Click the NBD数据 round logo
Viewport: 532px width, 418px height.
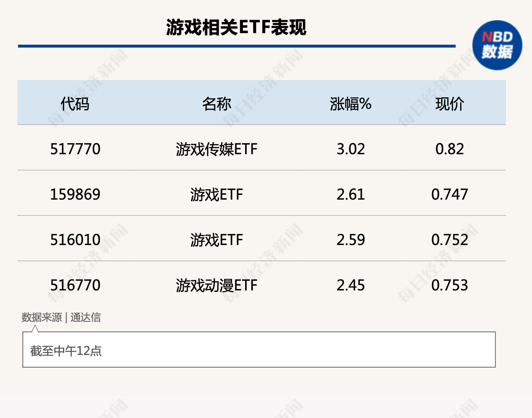pyautogui.click(x=497, y=45)
